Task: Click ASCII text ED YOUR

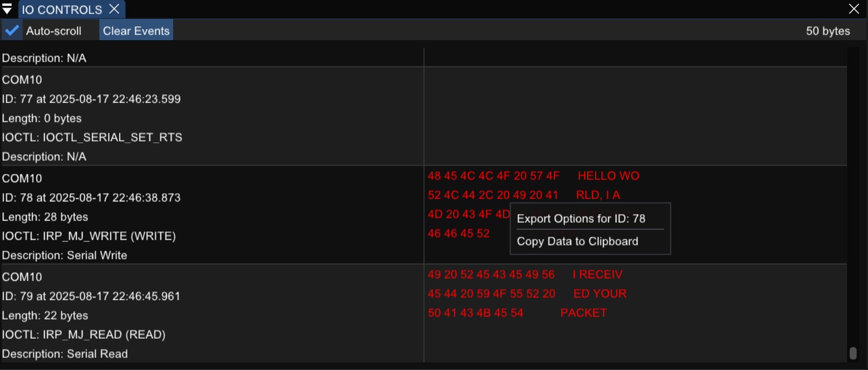Action: 600,293
